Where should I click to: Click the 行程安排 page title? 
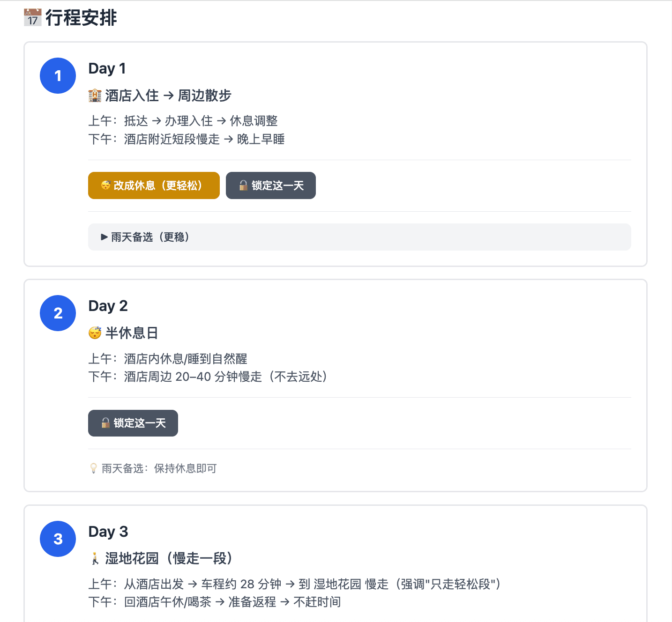(x=81, y=18)
